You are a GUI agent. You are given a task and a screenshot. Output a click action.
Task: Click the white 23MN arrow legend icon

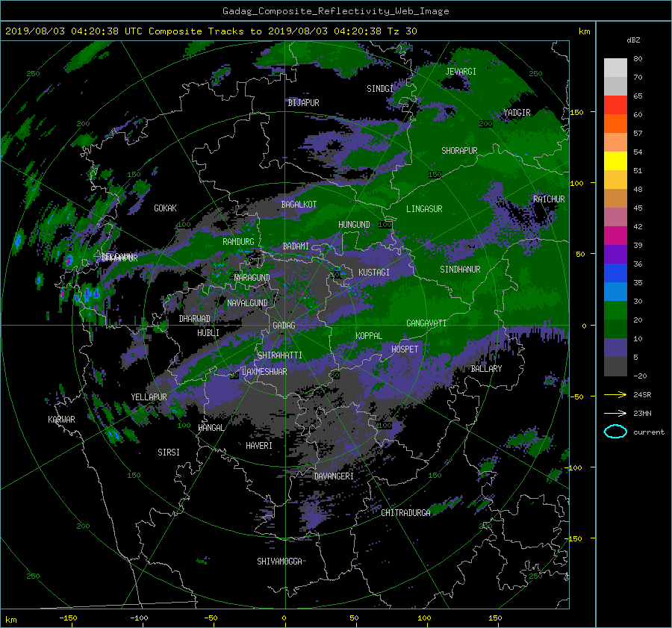click(615, 413)
